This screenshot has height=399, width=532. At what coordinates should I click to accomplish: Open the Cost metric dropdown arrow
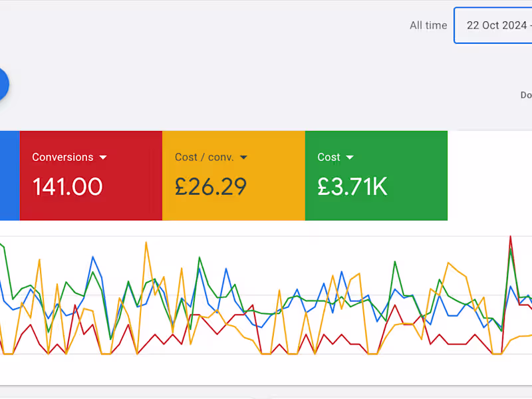[x=350, y=158]
